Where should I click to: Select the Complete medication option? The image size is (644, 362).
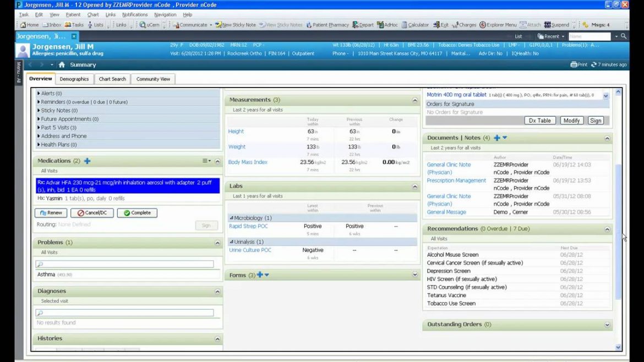click(137, 212)
